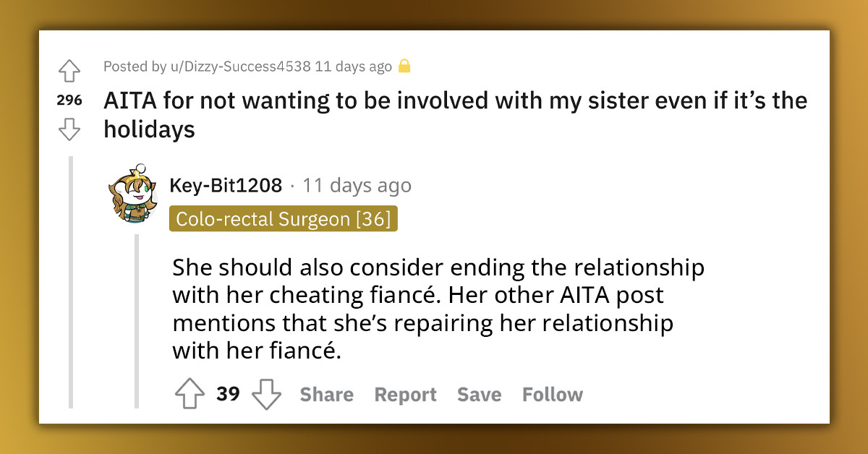Screen dimensions: 868x454
Task: Downvote the post
Action: [69, 130]
